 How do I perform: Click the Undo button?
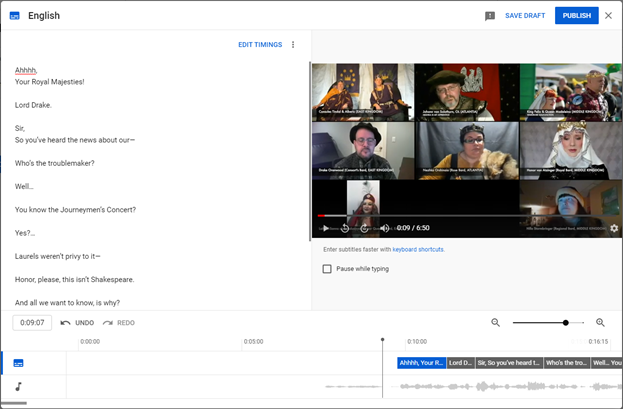(x=77, y=323)
